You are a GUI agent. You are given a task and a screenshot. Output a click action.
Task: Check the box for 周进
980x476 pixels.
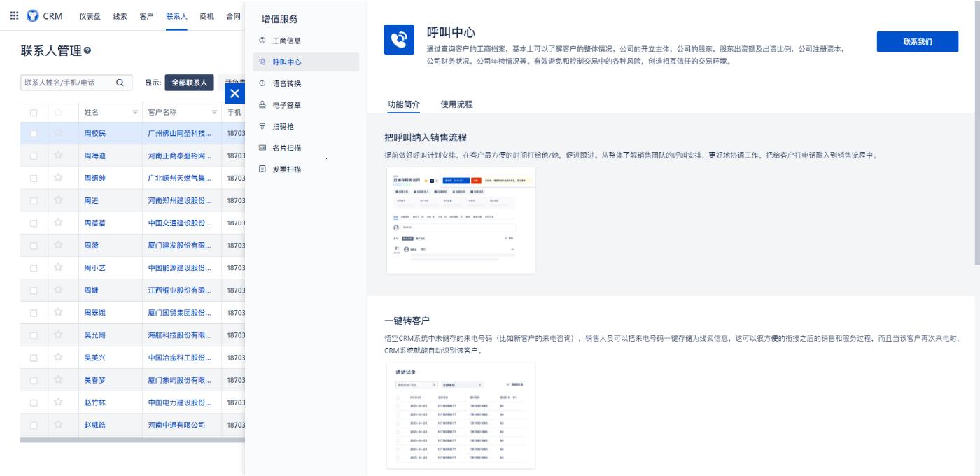coord(34,200)
